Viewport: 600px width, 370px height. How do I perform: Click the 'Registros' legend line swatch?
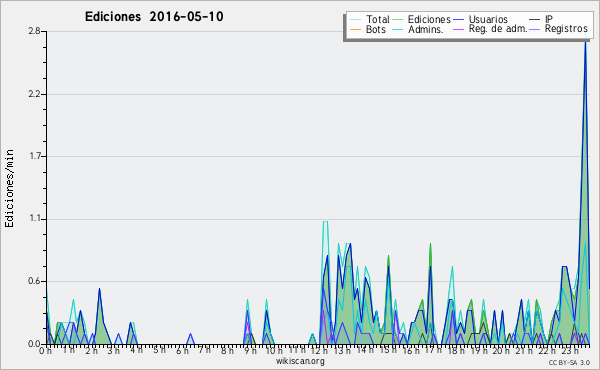point(535,29)
